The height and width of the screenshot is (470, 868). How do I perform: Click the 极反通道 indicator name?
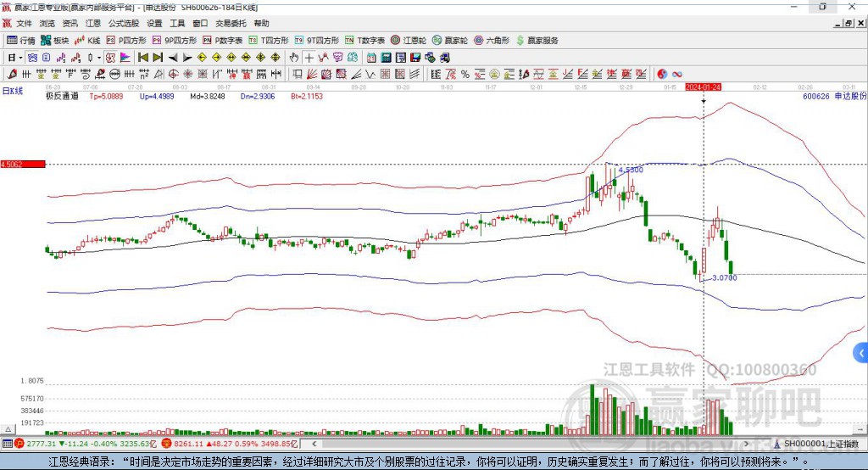pos(62,96)
